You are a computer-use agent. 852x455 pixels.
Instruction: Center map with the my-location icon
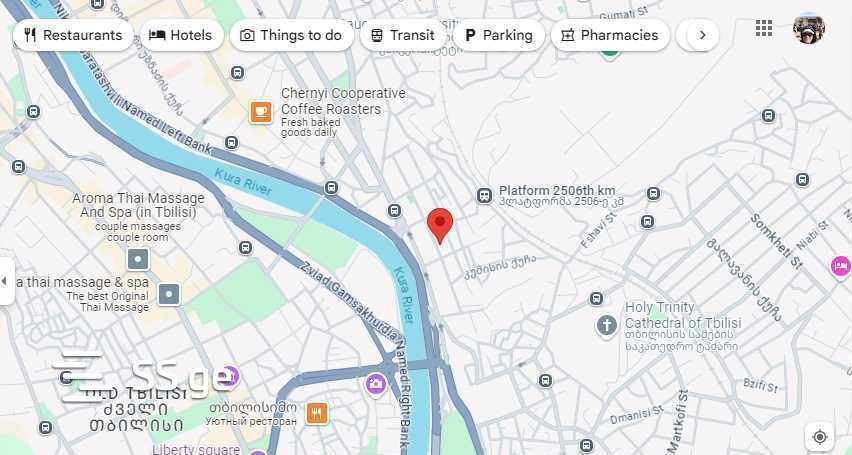[819, 437]
